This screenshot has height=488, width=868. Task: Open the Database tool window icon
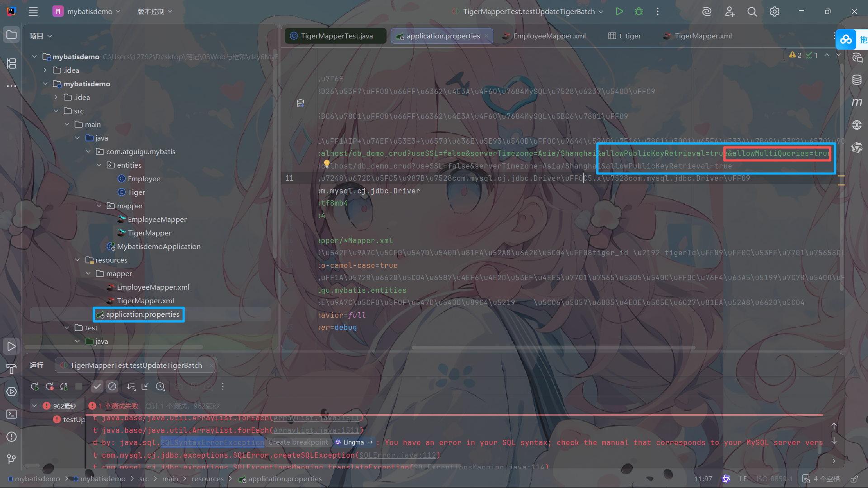857,80
